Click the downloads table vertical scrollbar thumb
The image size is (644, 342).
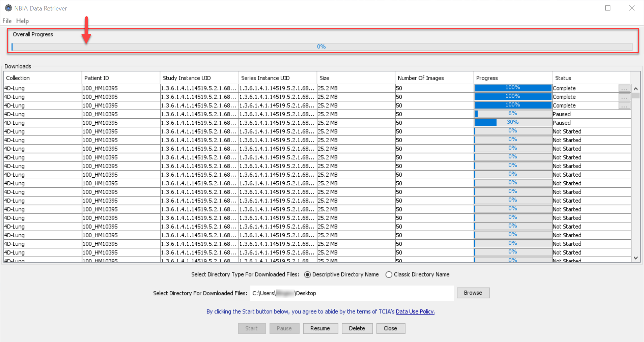636,96
